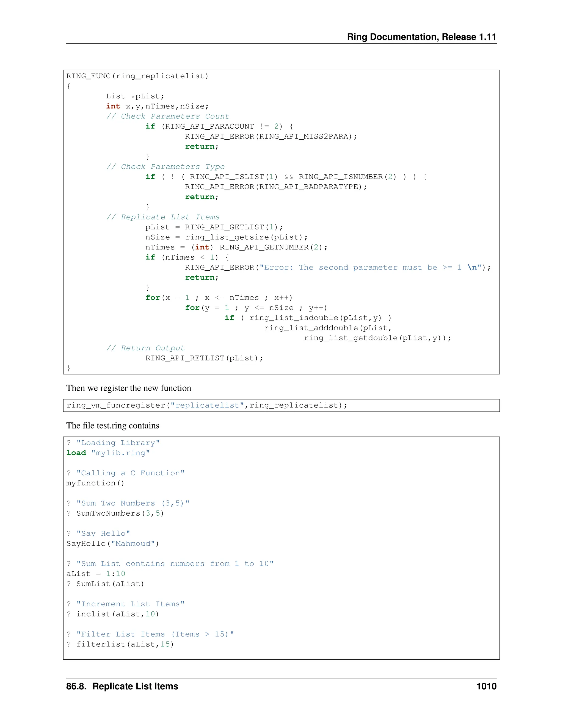563x728 pixels.
Task: Click the RING_FUNC(ring_replicatelist) line
Action: tap(137, 76)
